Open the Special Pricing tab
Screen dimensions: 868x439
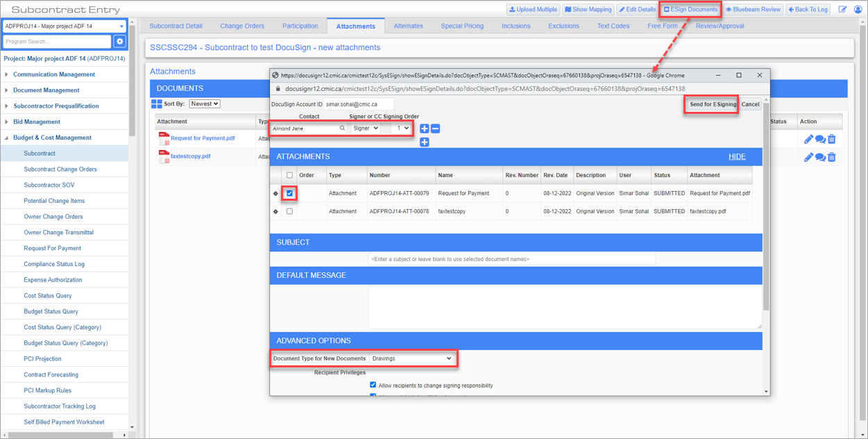click(462, 26)
